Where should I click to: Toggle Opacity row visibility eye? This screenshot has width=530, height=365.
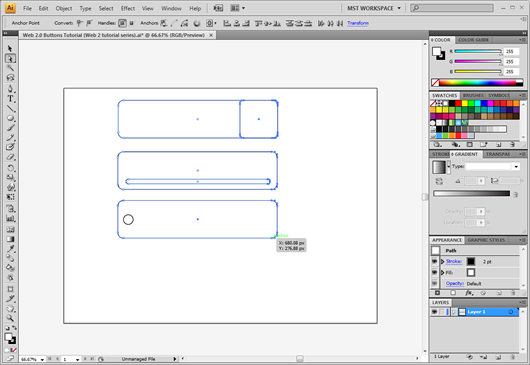(435, 283)
